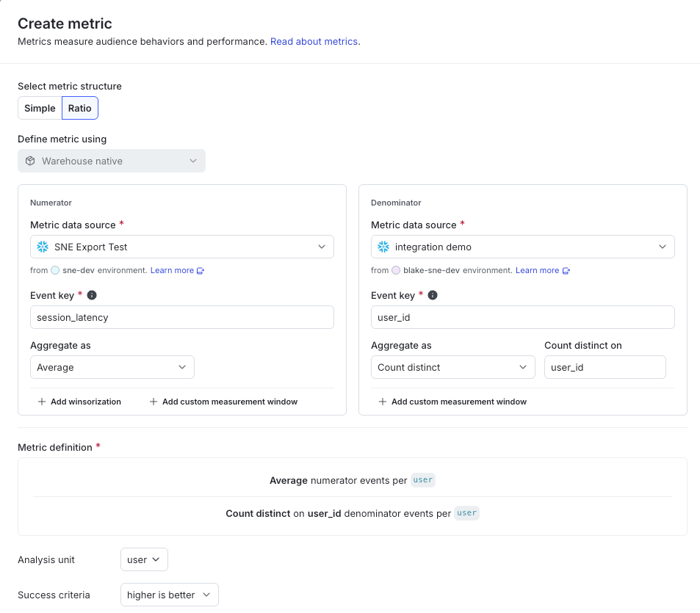Add numerator custom measurement window

pyautogui.click(x=223, y=402)
